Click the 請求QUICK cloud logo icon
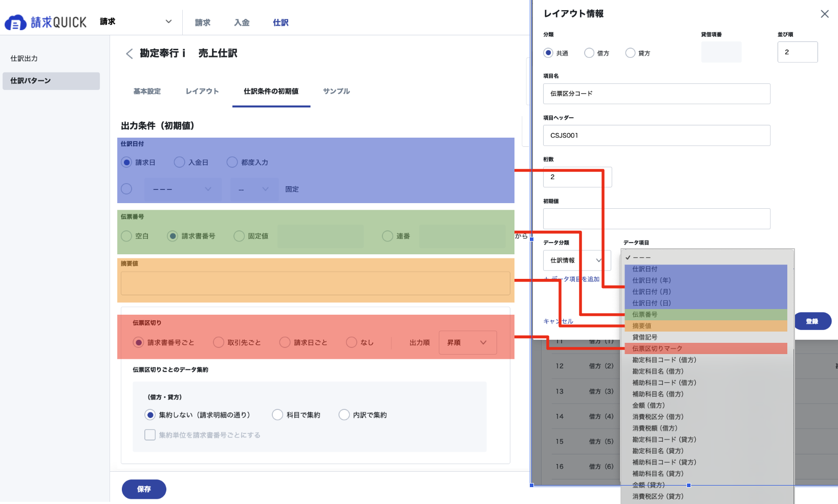This screenshot has height=504, width=838. 15,23
